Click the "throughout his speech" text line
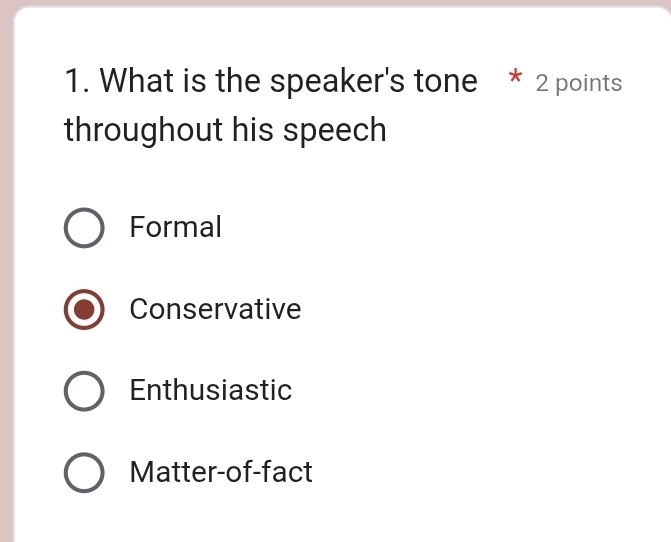 (225, 131)
